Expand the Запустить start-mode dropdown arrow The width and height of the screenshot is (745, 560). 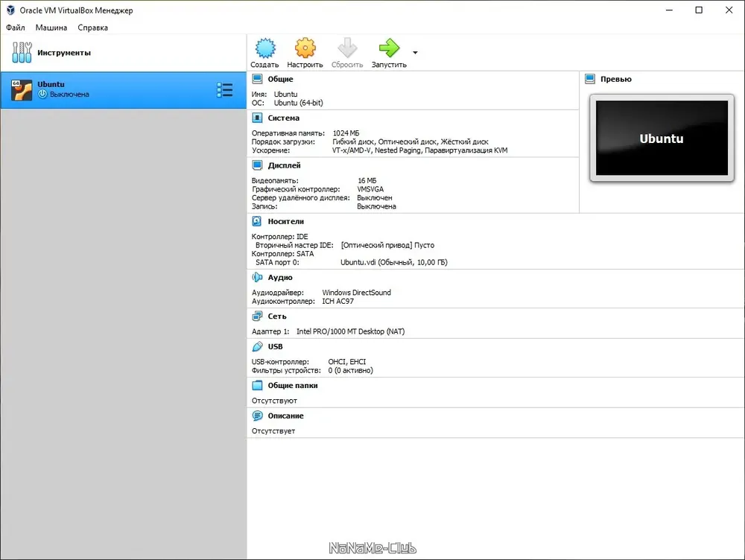click(x=415, y=53)
